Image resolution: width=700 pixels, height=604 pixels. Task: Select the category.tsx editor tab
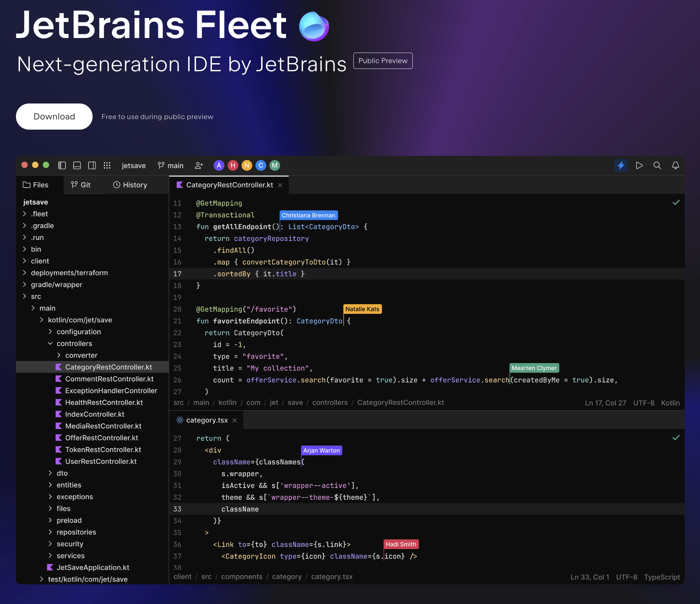206,420
